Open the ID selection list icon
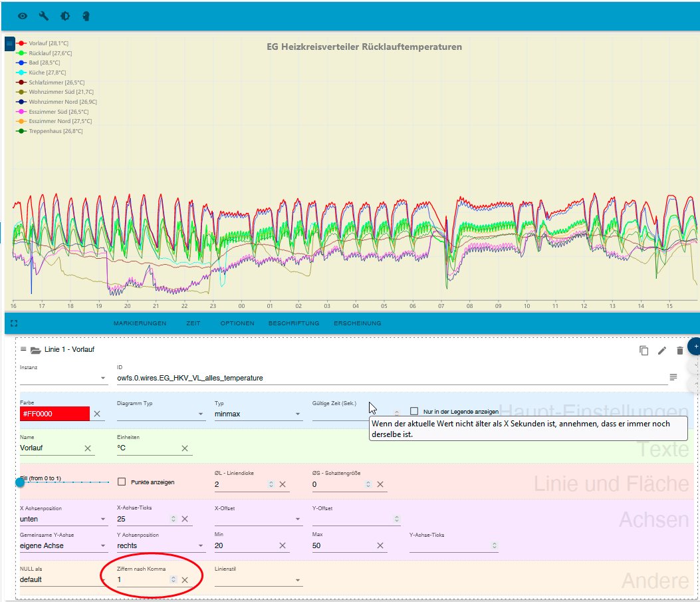Image resolution: width=700 pixels, height=602 pixels. [673, 377]
